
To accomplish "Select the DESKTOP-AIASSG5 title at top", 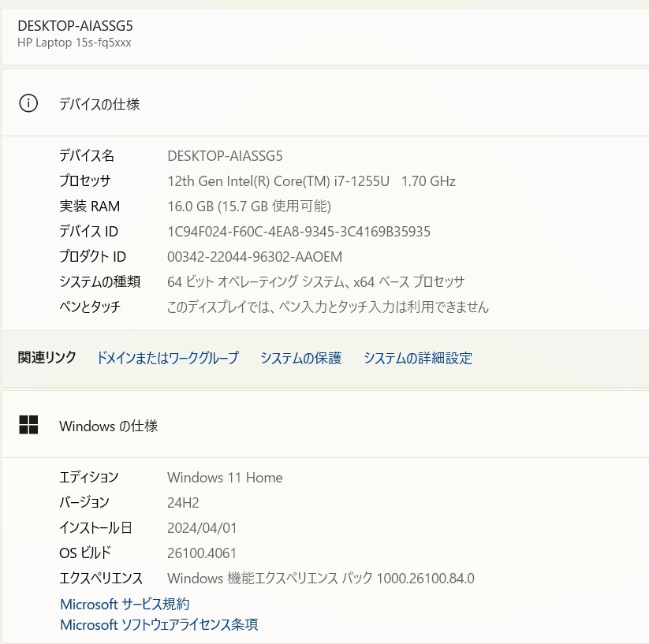I will (x=76, y=26).
